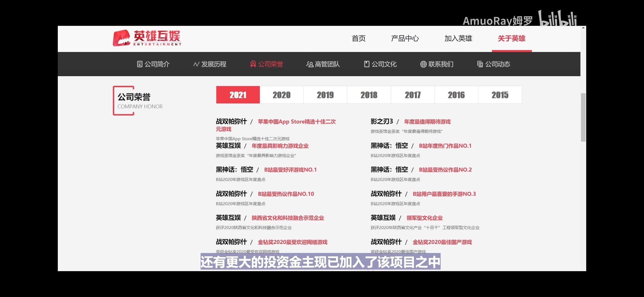Click the 公司文化 book icon
The height and width of the screenshot is (297, 644).
[367, 64]
